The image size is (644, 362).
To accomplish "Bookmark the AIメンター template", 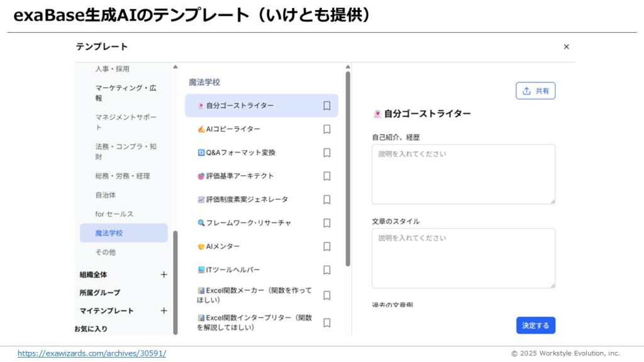I will pos(327,246).
